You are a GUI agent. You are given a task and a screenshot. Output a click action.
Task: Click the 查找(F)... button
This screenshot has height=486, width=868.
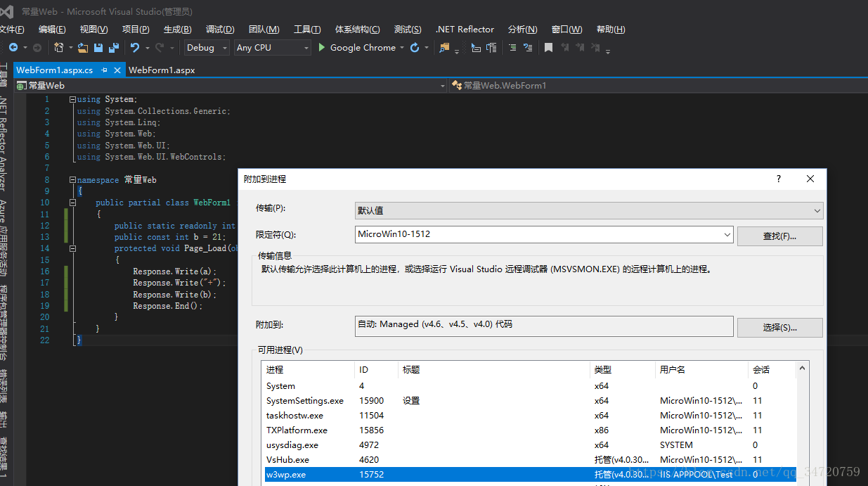click(780, 236)
